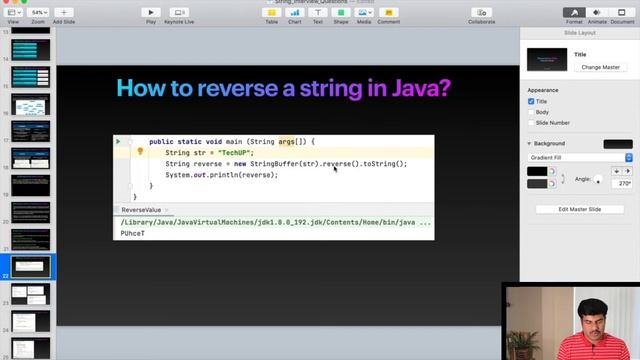
Task: Click the System.out.println(reverse) code line
Action: click(222, 175)
